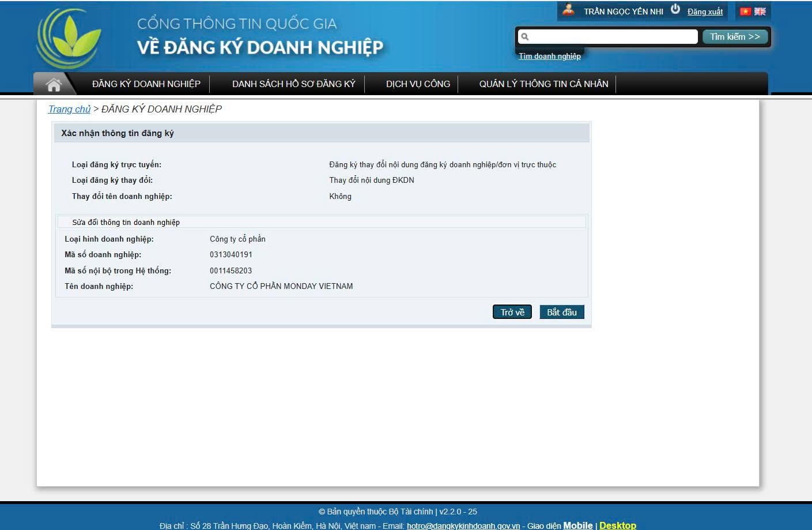Viewport: 812px width, 530px height.
Task: Switch language using the Vietnamese flag
Action: tap(745, 12)
